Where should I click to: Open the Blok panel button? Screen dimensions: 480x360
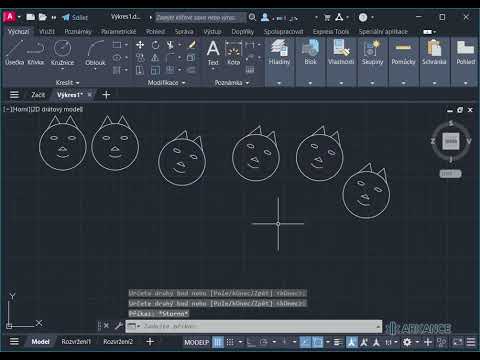coord(310,52)
